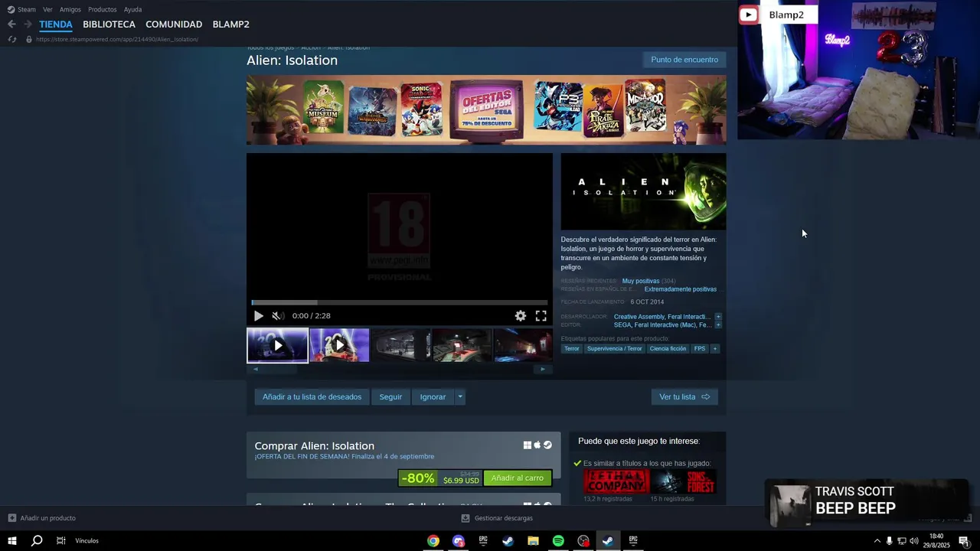Reload the store page
This screenshot has width=980, height=551.
[12, 39]
